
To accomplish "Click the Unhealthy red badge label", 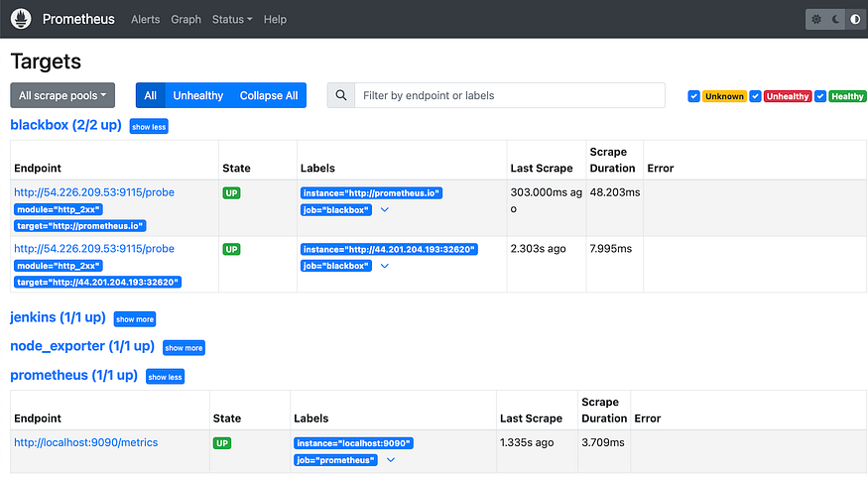I will 788,96.
